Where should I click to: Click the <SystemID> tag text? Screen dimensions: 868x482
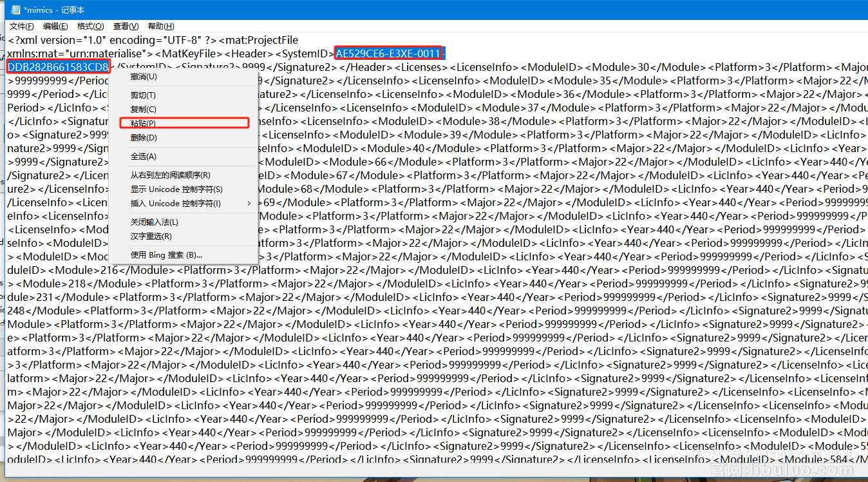tap(305, 53)
